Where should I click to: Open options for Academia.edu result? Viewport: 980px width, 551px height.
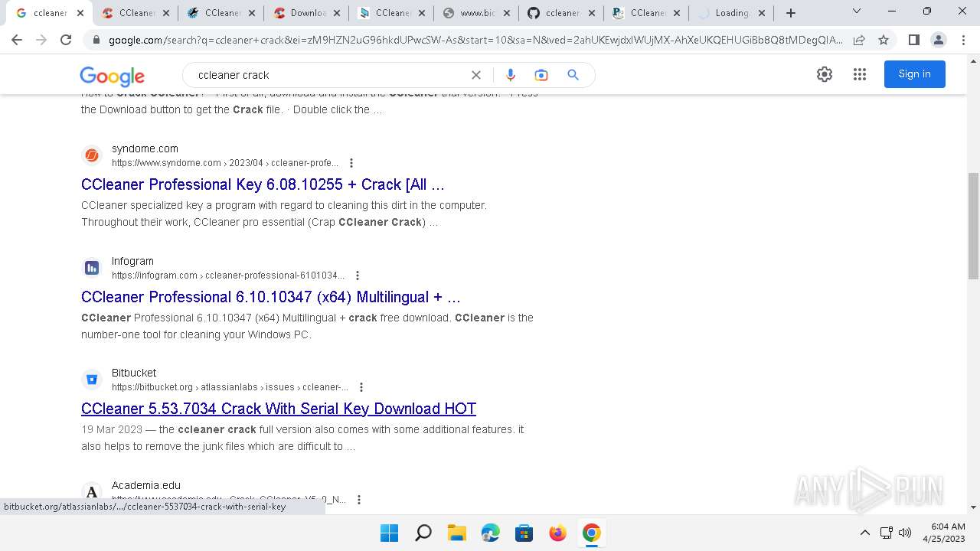[x=359, y=500]
